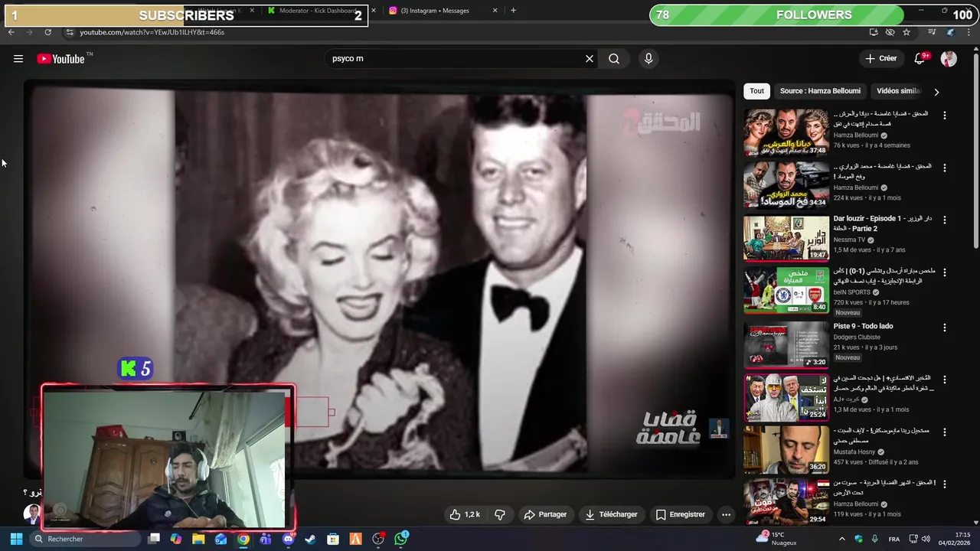
Task: Clear the 'psyco m' search text
Action: [x=590, y=59]
